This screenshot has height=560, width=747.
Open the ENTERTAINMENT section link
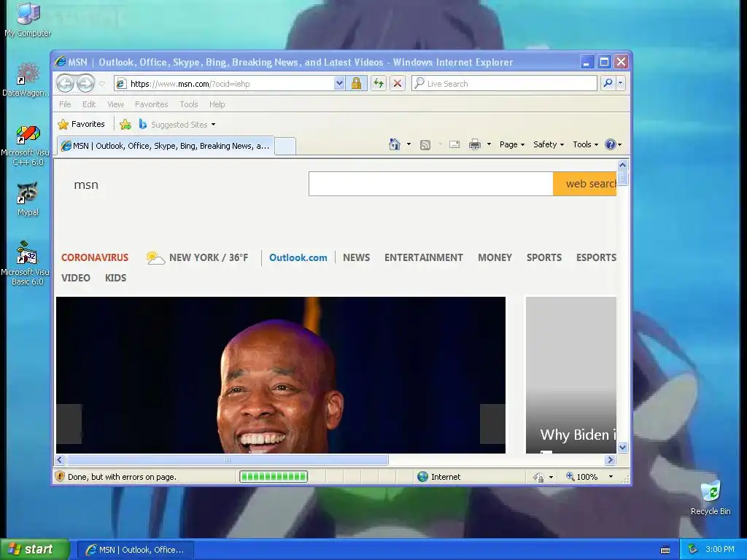coord(424,257)
